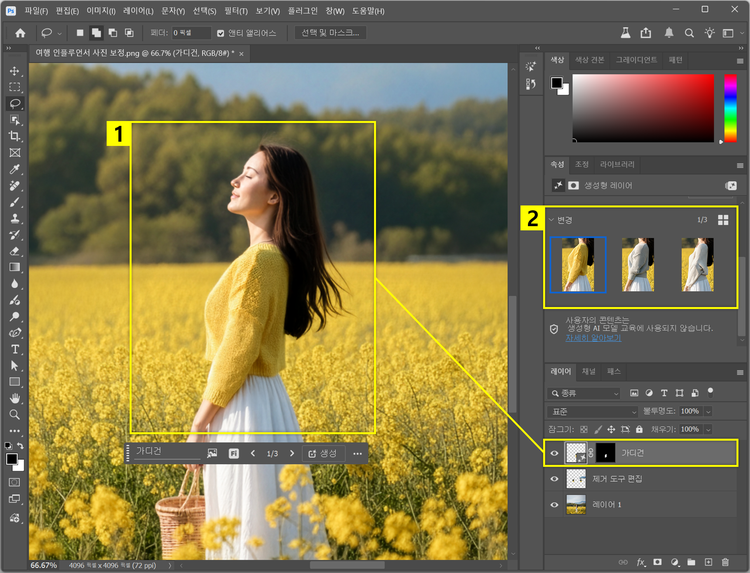Switch to the 채널 tab
The width and height of the screenshot is (750, 573).
click(x=589, y=371)
